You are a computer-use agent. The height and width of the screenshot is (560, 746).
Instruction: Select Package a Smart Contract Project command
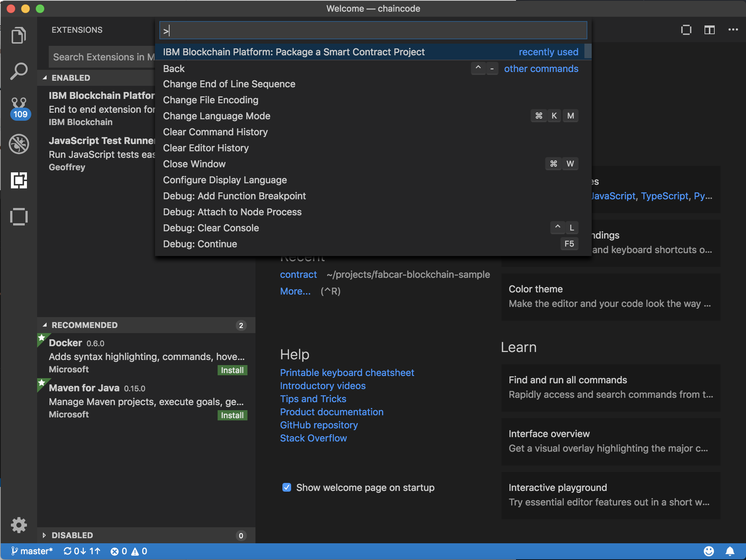[294, 52]
